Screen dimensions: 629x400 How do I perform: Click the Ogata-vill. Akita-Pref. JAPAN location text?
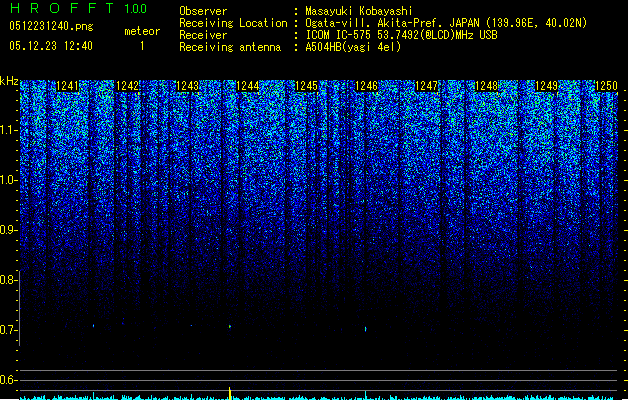[x=446, y=23]
